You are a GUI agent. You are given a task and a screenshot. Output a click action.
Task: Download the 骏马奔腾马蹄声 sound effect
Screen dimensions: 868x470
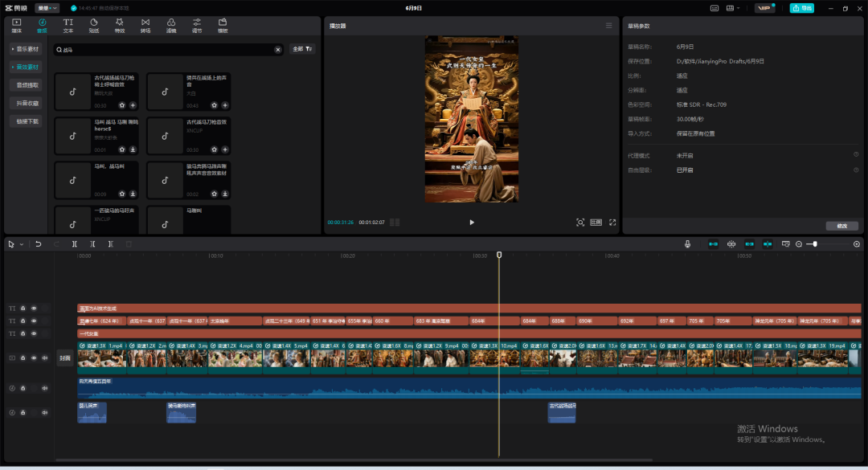(x=225, y=194)
